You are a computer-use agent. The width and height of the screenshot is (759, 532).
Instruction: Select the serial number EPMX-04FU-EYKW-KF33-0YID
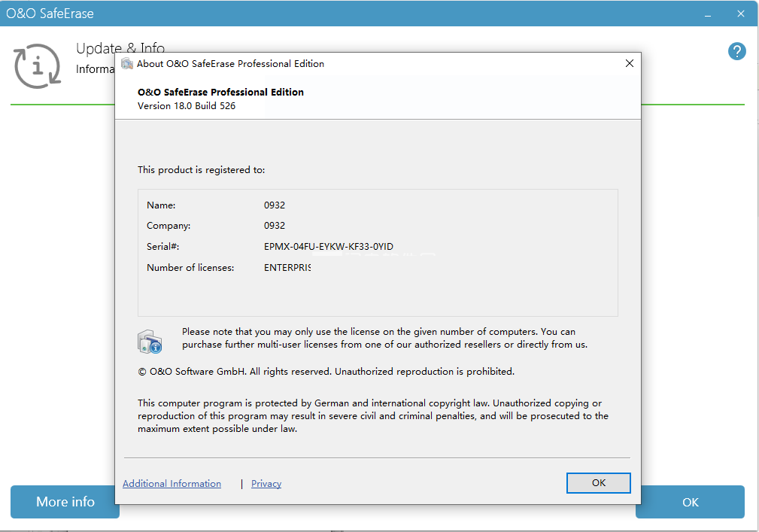point(329,246)
